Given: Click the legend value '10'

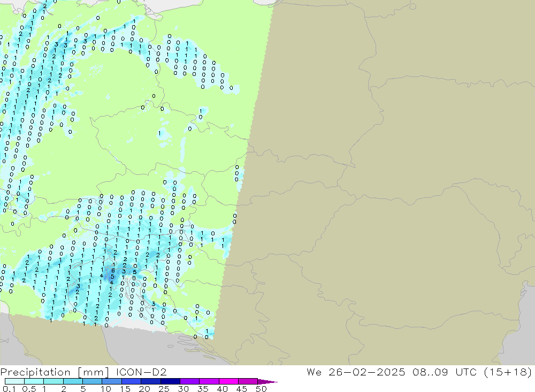Looking at the screenshot, I should [106, 389].
